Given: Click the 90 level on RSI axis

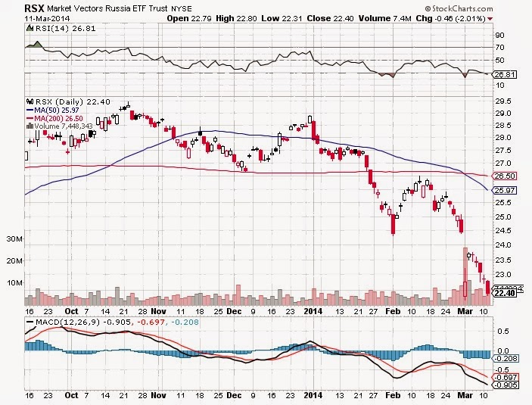Looking at the screenshot, I should coord(499,35).
